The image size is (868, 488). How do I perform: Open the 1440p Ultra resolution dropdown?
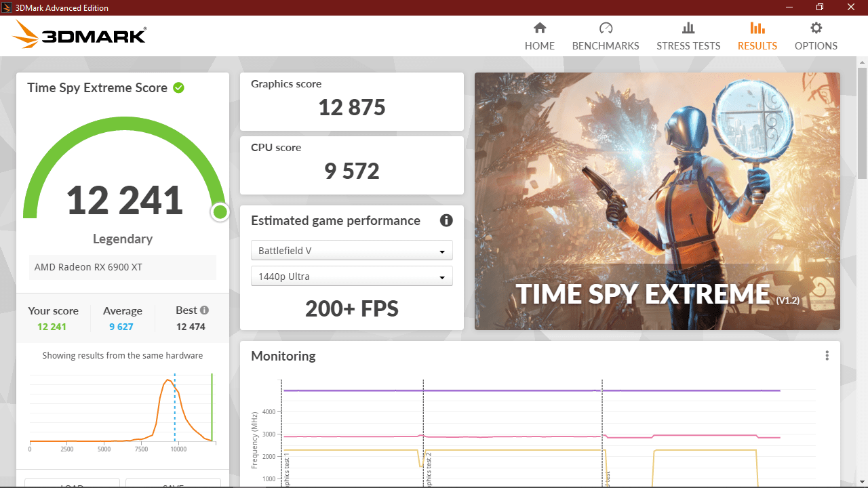352,276
